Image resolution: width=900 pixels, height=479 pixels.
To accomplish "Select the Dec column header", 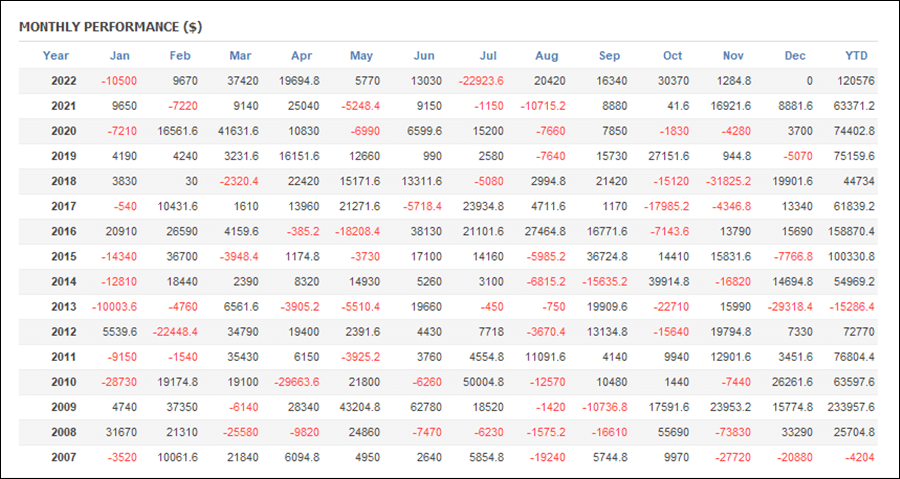I will coord(795,56).
